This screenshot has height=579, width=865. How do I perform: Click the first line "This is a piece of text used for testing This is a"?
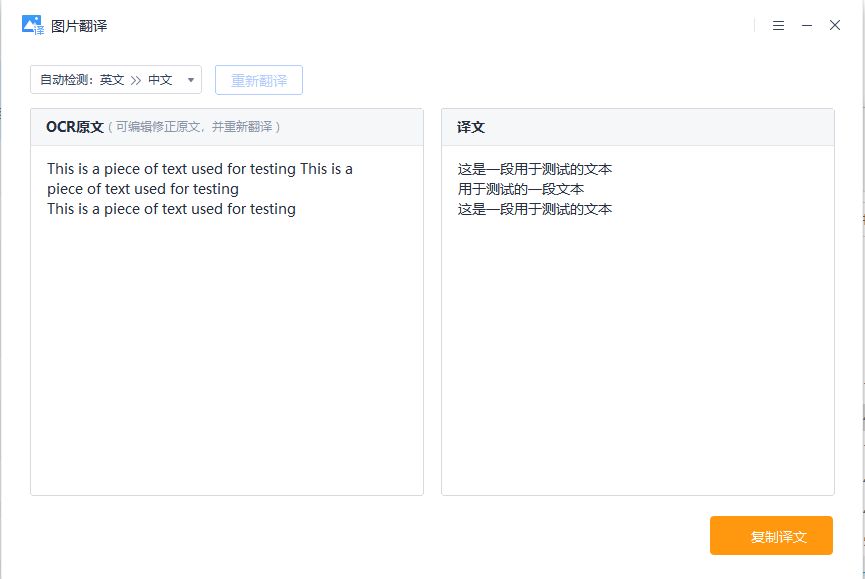pyautogui.click(x=200, y=169)
